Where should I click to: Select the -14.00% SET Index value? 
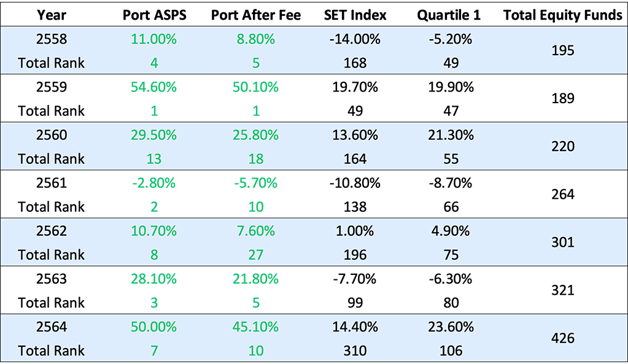click(355, 39)
